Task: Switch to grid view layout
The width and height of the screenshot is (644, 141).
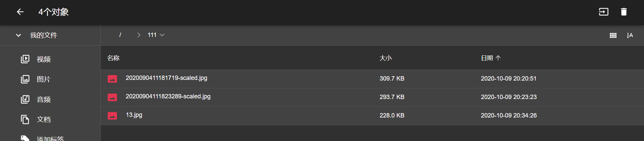Action: pyautogui.click(x=613, y=35)
